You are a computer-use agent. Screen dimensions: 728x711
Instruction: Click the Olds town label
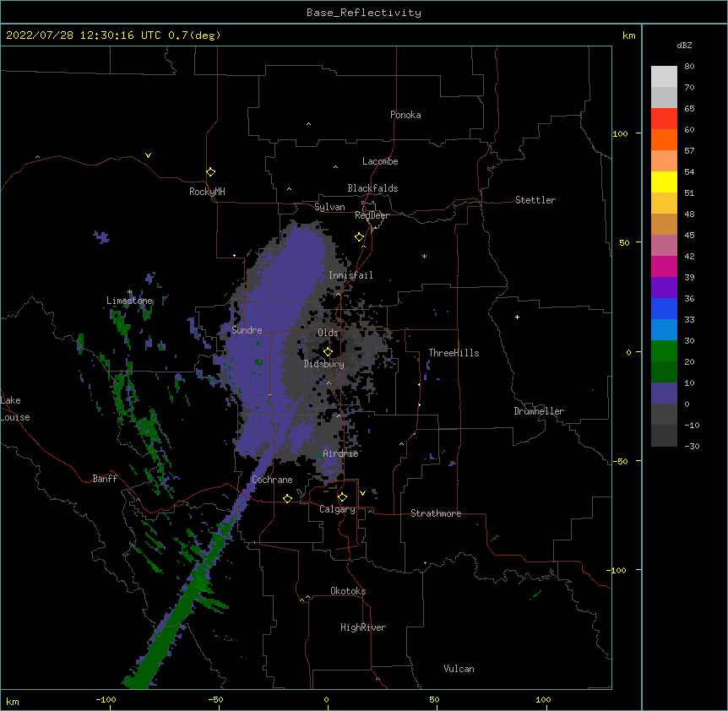[x=328, y=333]
